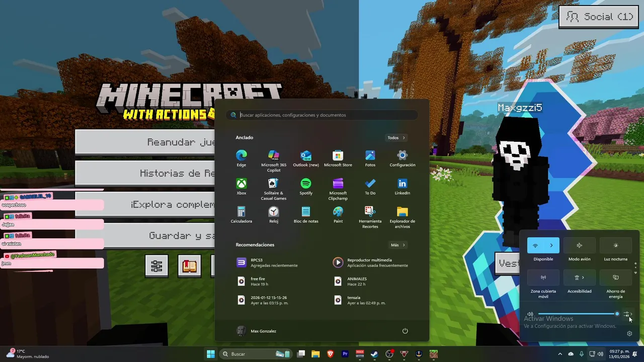
Task: Mute the speaker icon beside volume slider
Action: pyautogui.click(x=530, y=314)
